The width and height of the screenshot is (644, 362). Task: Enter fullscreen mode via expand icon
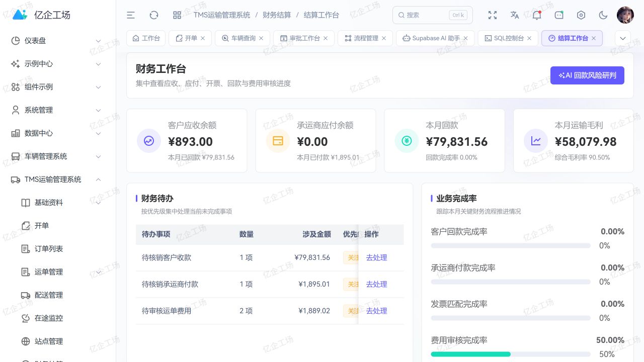coord(493,15)
